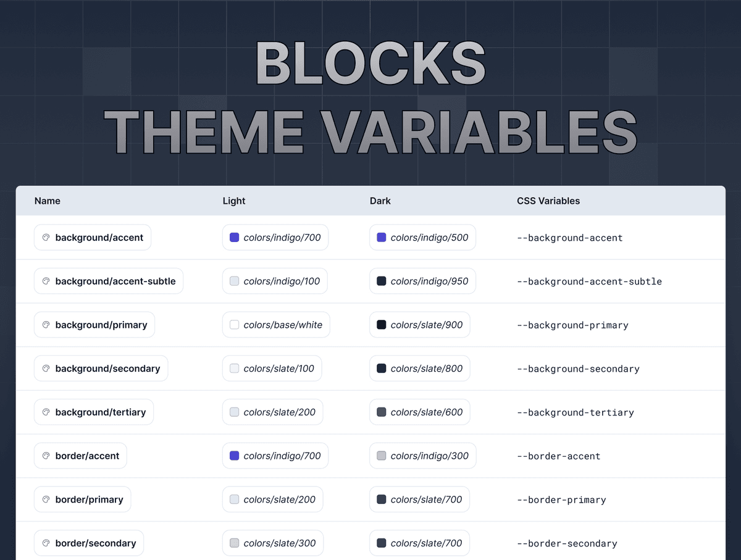Click palette icon beside background/tertiary
This screenshot has width=741, height=560.
click(46, 412)
